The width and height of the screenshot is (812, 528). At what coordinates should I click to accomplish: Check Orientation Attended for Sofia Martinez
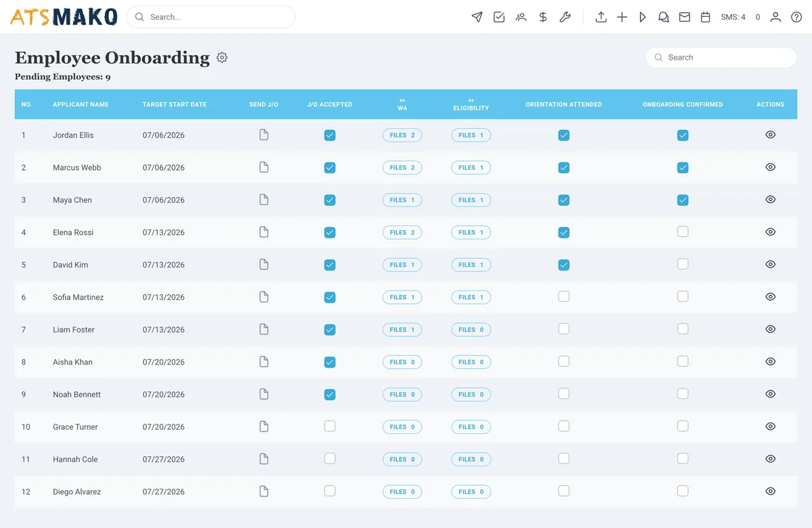tap(564, 296)
